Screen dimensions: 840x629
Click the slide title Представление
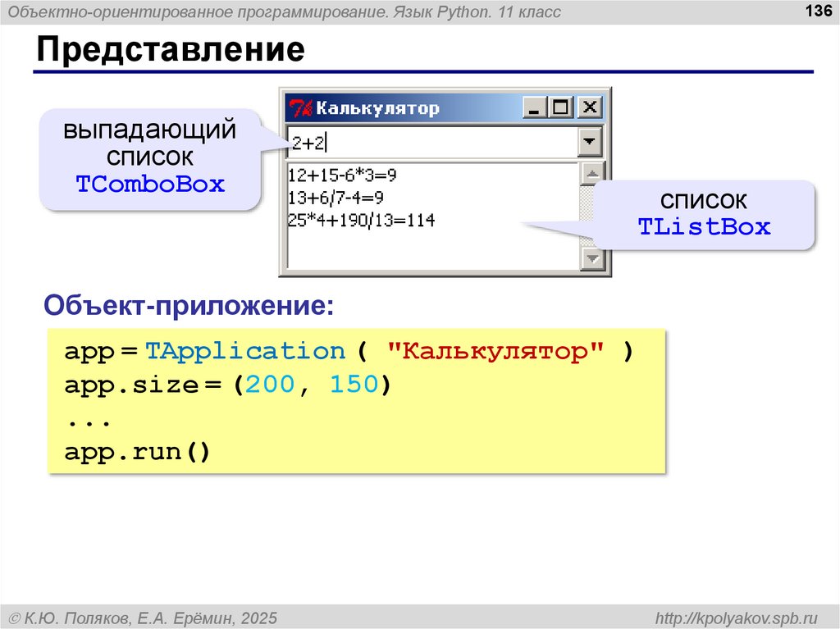tap(170, 50)
